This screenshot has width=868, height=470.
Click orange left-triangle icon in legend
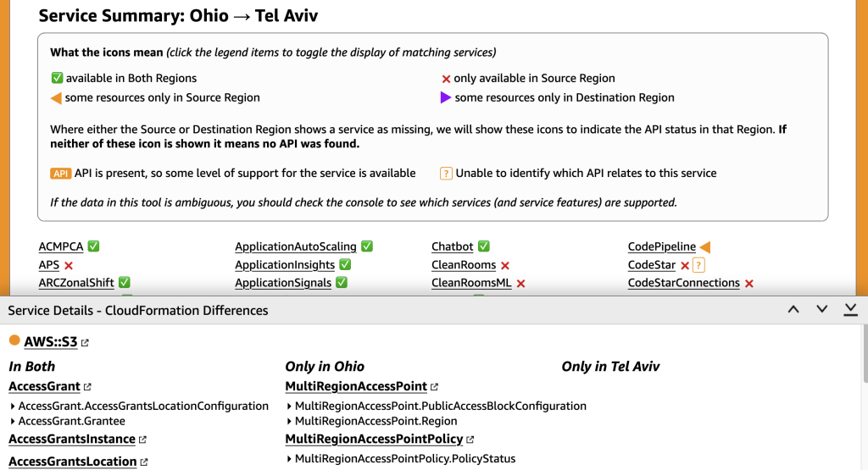coord(56,98)
